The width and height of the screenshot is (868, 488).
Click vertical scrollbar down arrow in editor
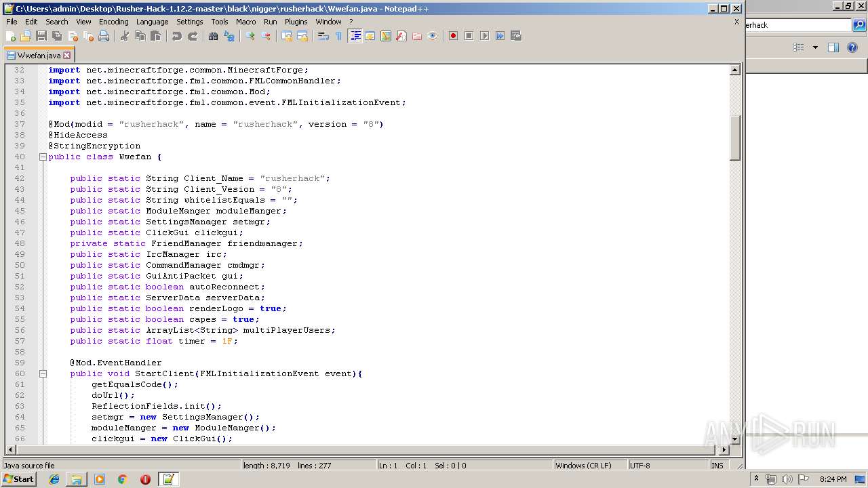coord(734,439)
